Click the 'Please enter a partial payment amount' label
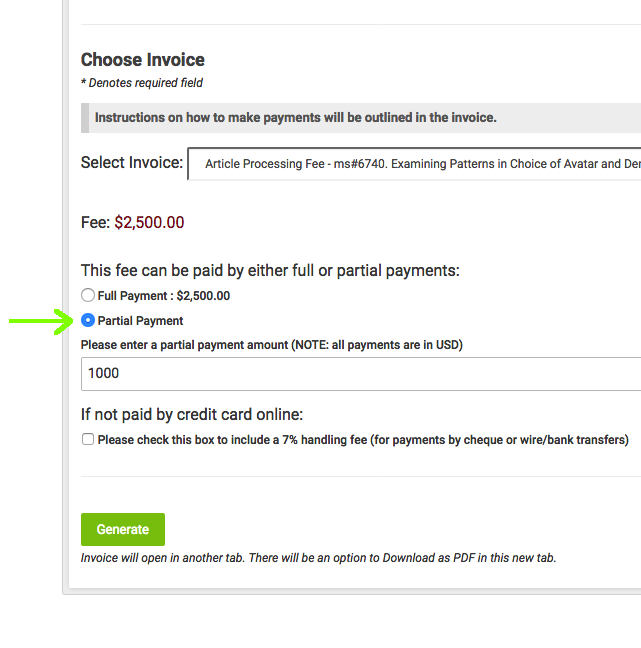 (x=272, y=345)
